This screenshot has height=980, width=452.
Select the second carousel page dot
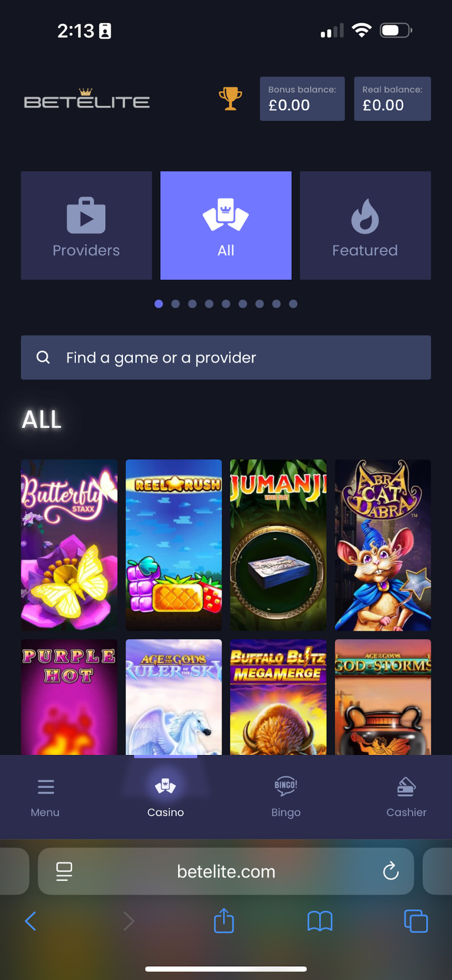[x=175, y=304]
